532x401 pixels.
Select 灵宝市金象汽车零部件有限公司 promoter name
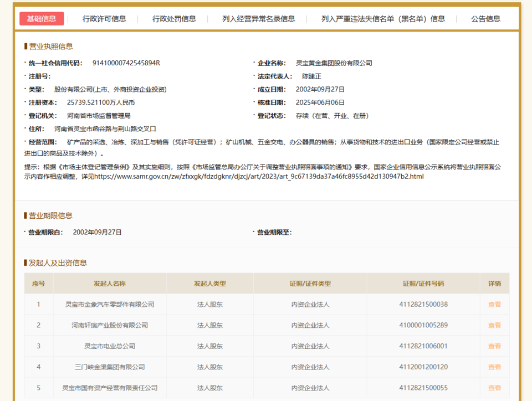point(110,305)
